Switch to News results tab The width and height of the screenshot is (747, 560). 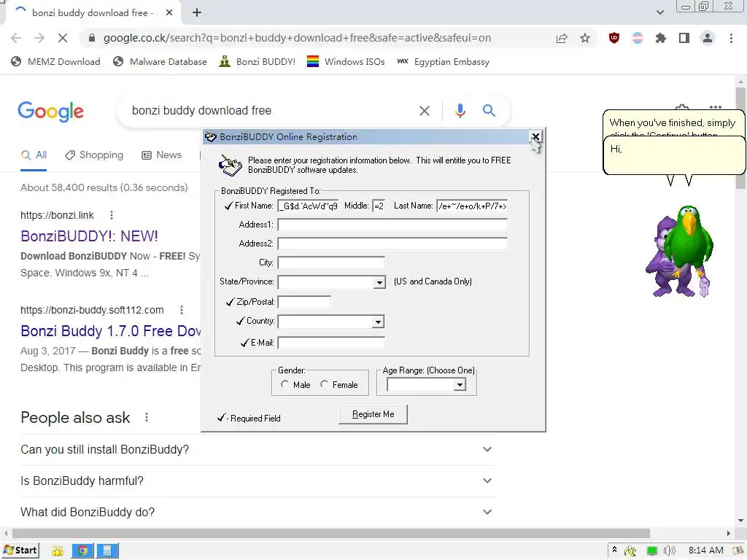[162, 155]
